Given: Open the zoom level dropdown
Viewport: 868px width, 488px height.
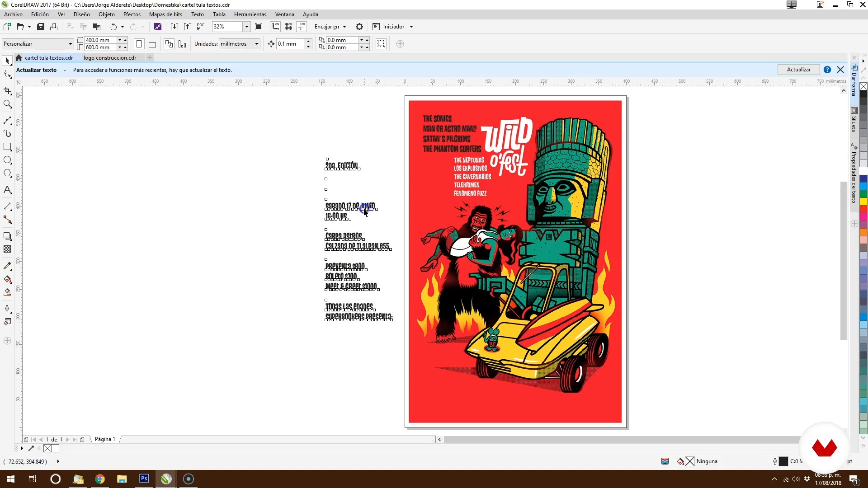Looking at the screenshot, I should [x=247, y=27].
